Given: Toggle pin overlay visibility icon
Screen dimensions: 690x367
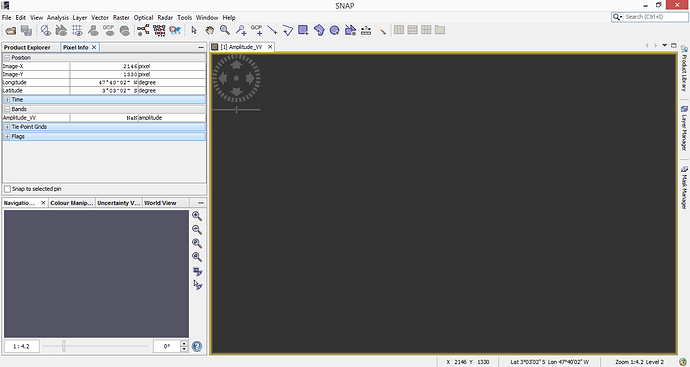Looking at the screenshot, I should point(93,30).
